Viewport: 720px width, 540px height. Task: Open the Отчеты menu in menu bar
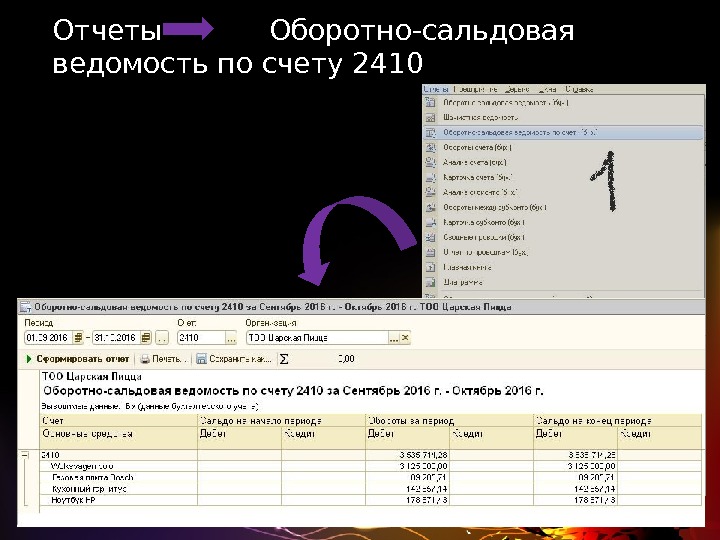pos(435,89)
